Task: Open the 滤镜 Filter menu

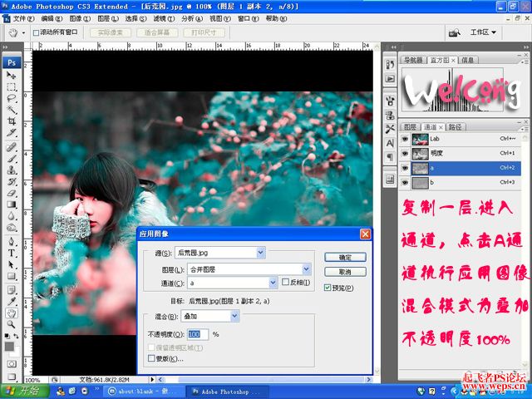Action: click(x=164, y=18)
